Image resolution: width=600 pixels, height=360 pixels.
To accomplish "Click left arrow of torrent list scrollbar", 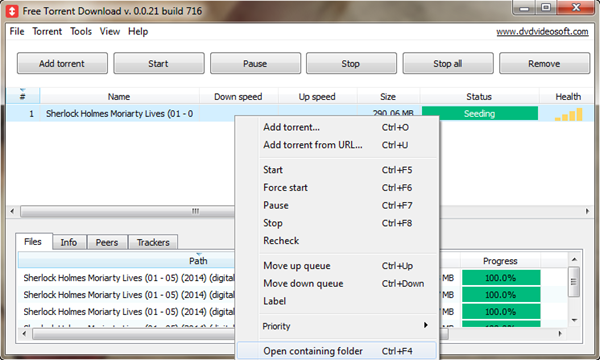I will click(12, 211).
